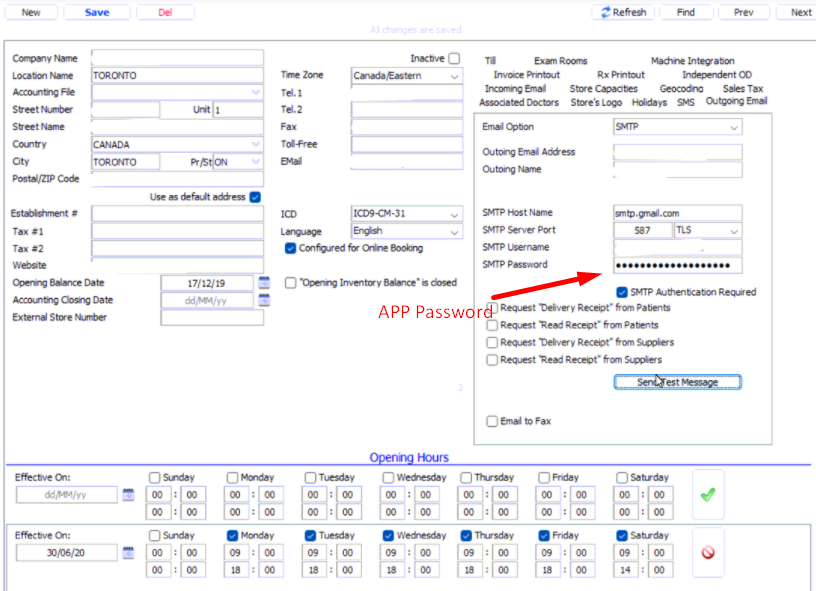Click the Refresh button
Screen dimensions: 816x591
[x=623, y=12]
